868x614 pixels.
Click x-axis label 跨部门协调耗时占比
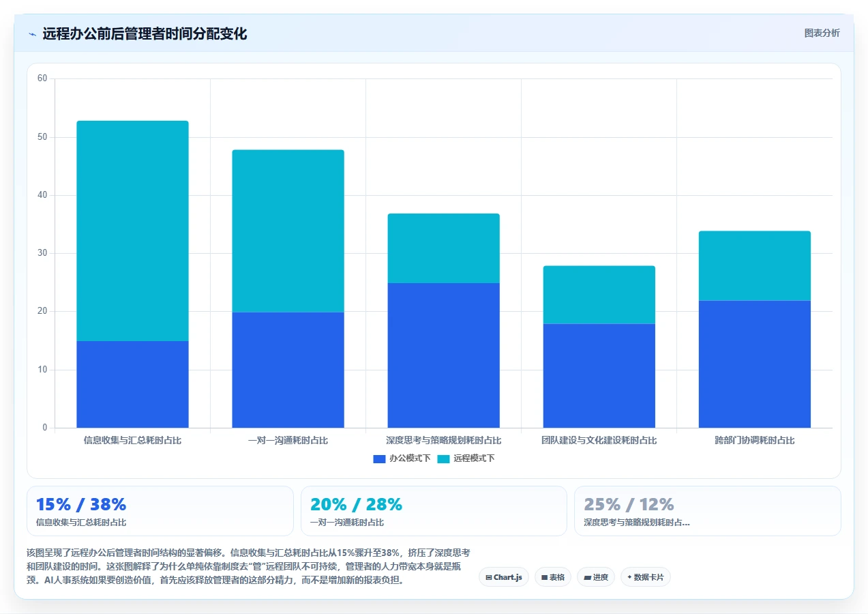[755, 441]
